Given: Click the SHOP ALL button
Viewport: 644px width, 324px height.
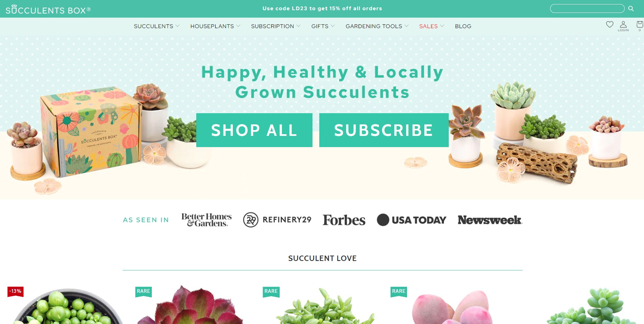Looking at the screenshot, I should [x=254, y=130].
